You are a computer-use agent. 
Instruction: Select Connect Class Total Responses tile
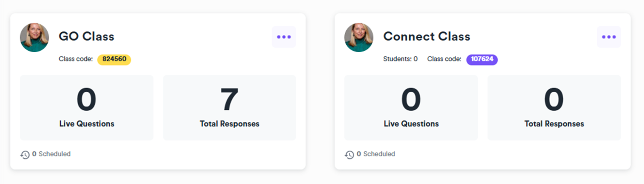[x=554, y=108]
